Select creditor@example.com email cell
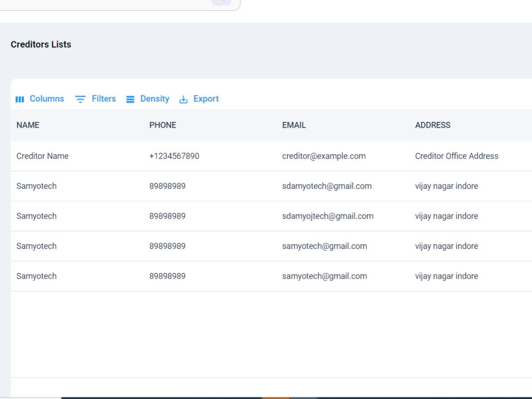Screen dimensions: 532x399 (x=323, y=156)
